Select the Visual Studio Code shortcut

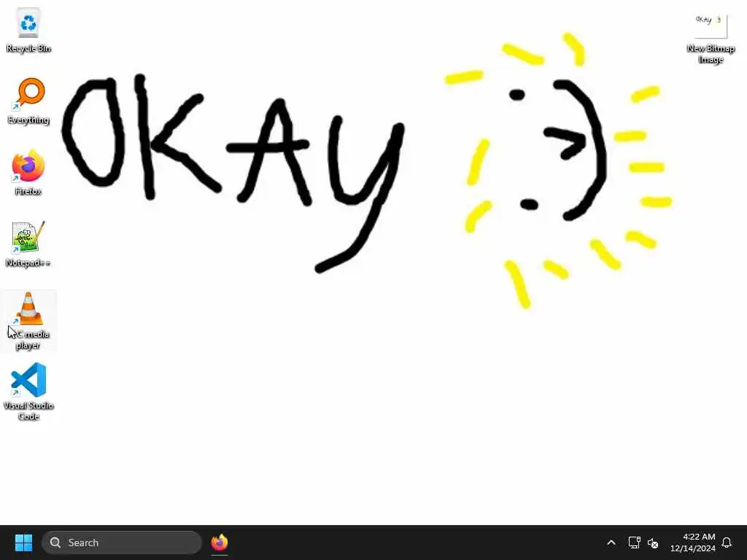point(28,392)
